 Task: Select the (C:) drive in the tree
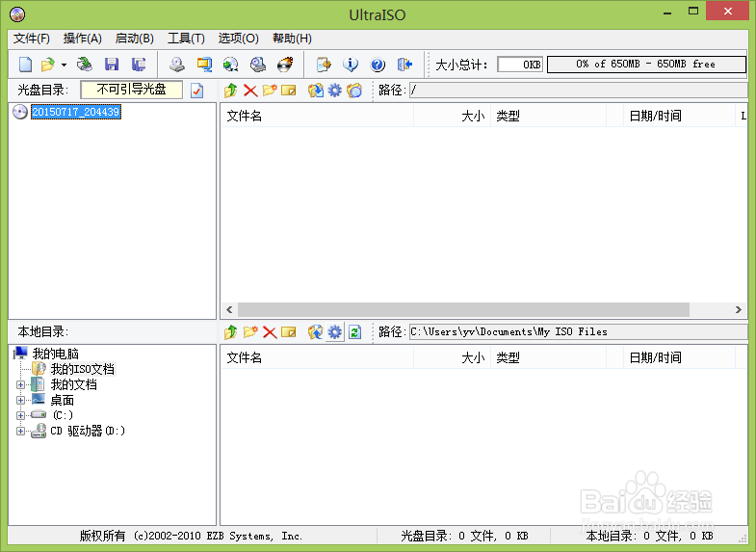pos(63,415)
